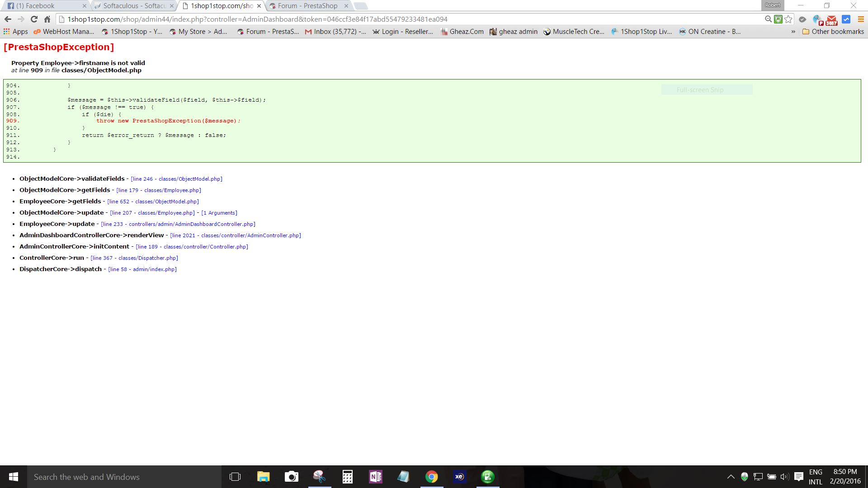
Task: Open the Chrome hamburger menu
Action: [861, 19]
